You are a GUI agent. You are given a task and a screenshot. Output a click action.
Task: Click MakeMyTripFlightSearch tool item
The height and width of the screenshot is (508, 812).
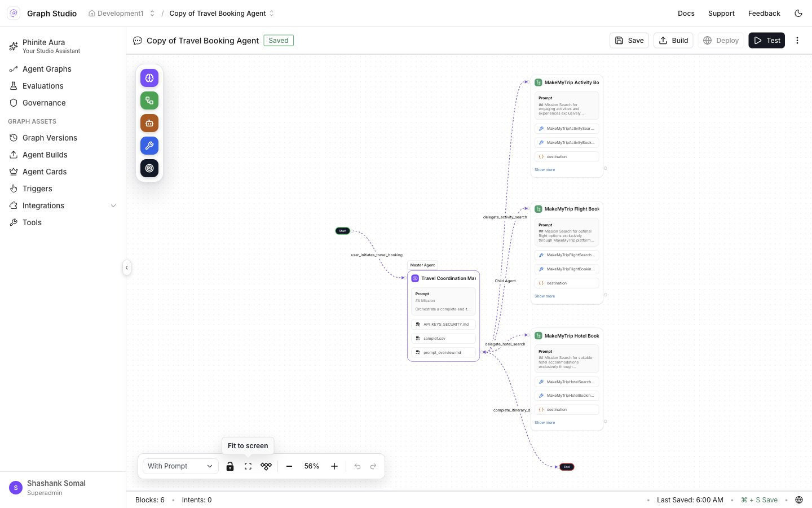[x=567, y=255]
